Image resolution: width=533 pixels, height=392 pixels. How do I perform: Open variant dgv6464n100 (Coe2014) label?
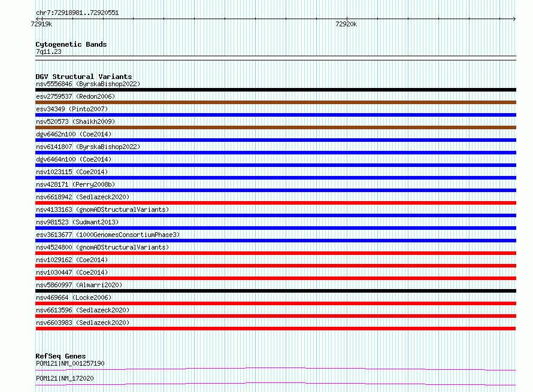(74, 159)
